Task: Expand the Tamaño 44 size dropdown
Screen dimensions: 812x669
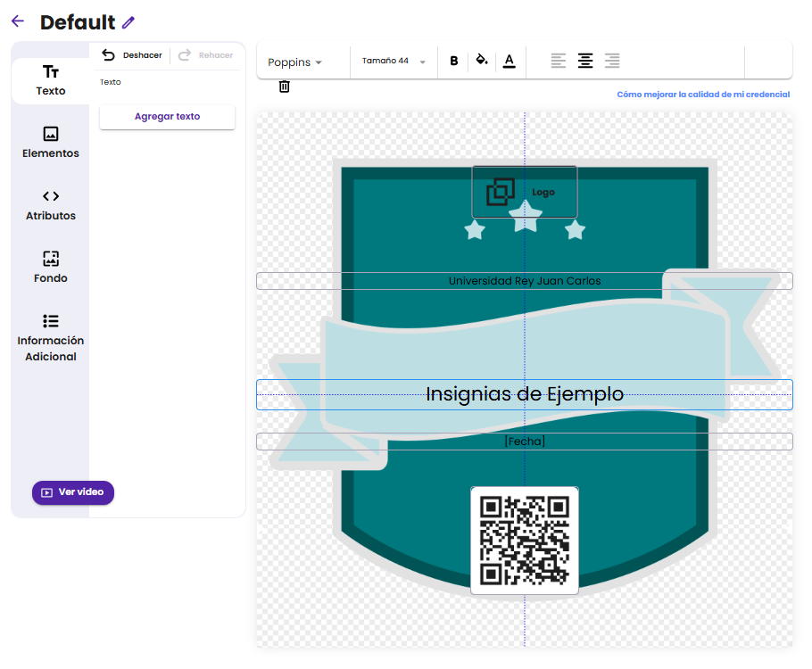Action: 394,62
